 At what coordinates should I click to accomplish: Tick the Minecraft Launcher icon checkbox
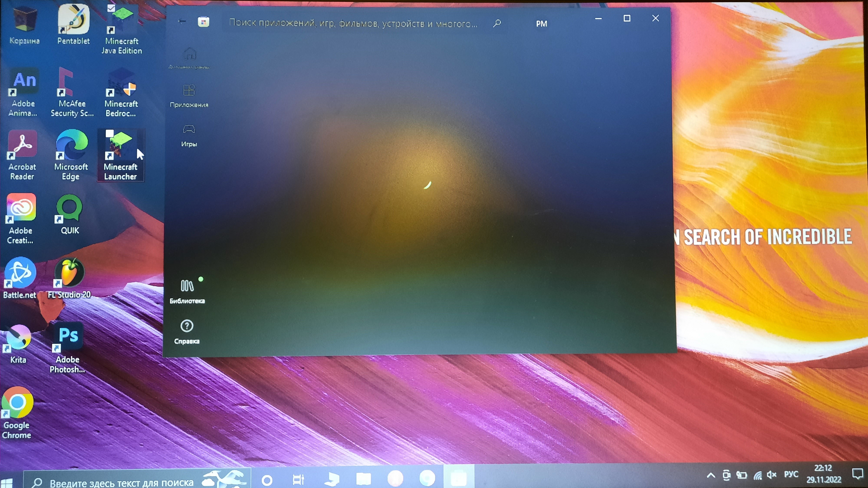pos(110,133)
